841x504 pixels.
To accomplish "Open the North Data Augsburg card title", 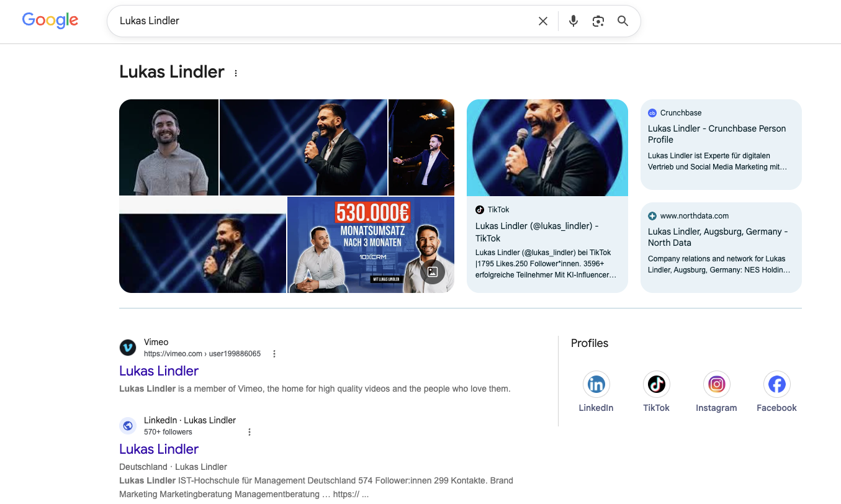I will [717, 237].
